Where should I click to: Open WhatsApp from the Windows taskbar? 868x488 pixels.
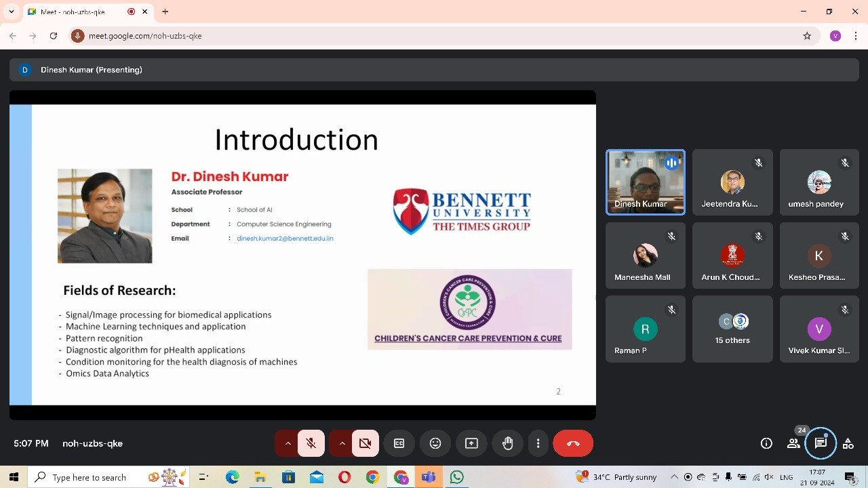pyautogui.click(x=457, y=477)
